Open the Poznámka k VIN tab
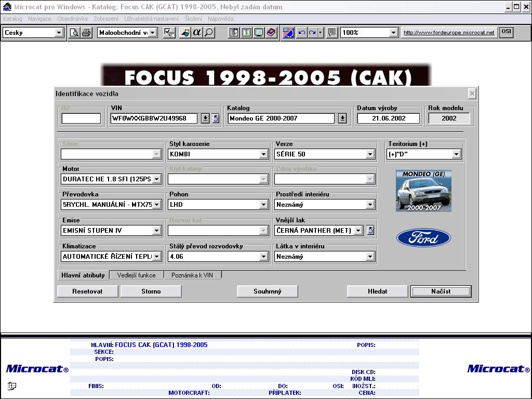The image size is (532, 399). click(192, 275)
